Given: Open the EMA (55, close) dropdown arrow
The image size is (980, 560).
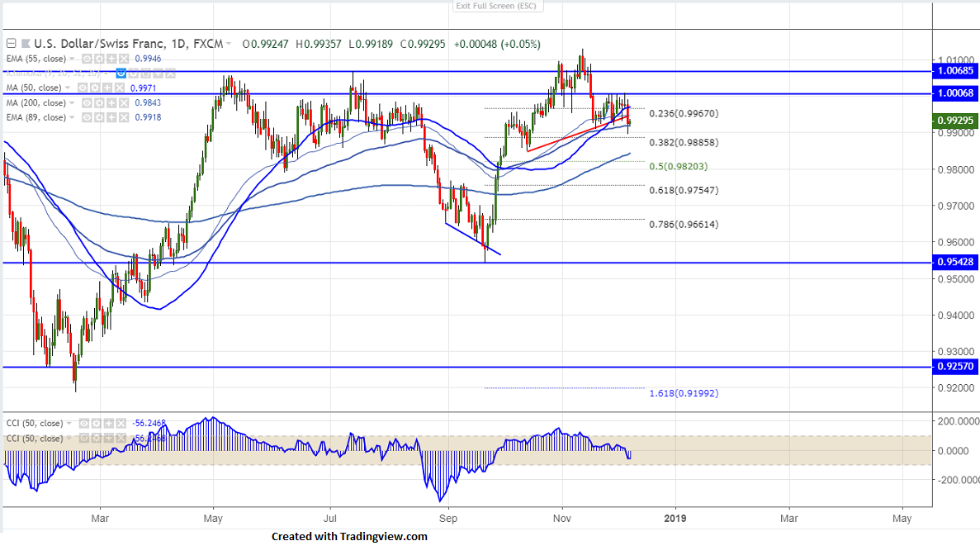Looking at the screenshot, I should tap(73, 59).
